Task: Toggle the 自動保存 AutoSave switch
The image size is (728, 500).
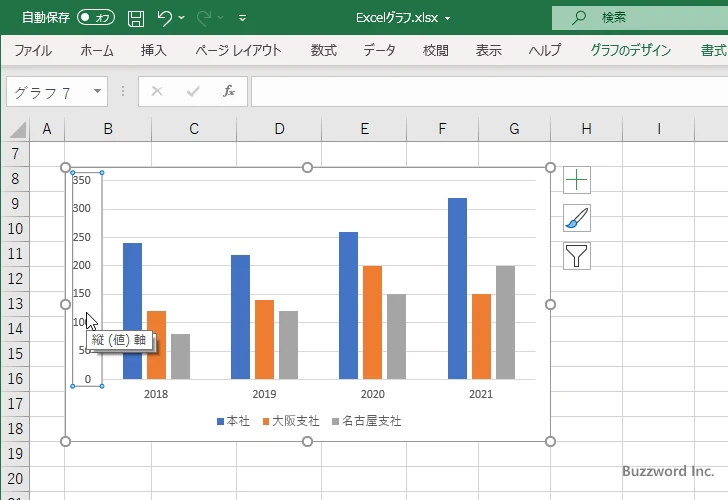Action: (96, 18)
